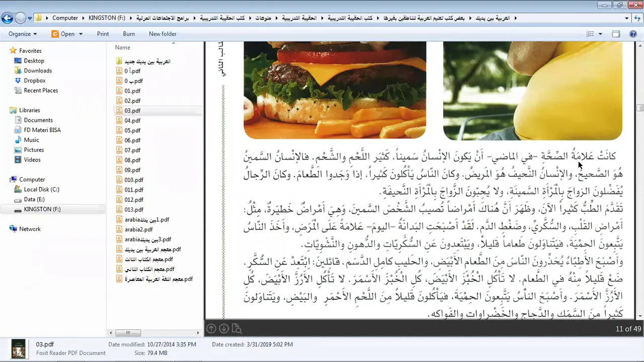
Task: Open the More view options dropdown arrow
Action: coord(600,34)
